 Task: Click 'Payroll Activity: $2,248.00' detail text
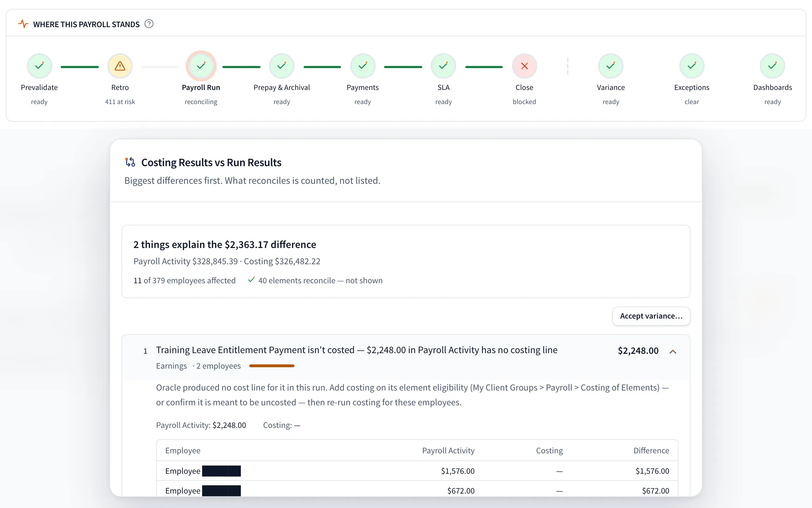point(201,425)
